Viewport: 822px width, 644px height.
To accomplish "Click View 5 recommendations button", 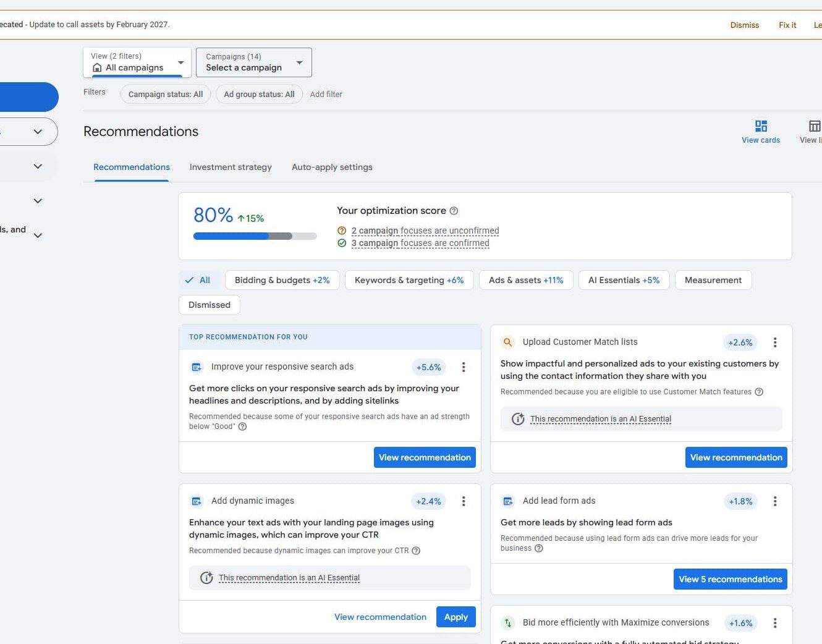I will pyautogui.click(x=730, y=579).
